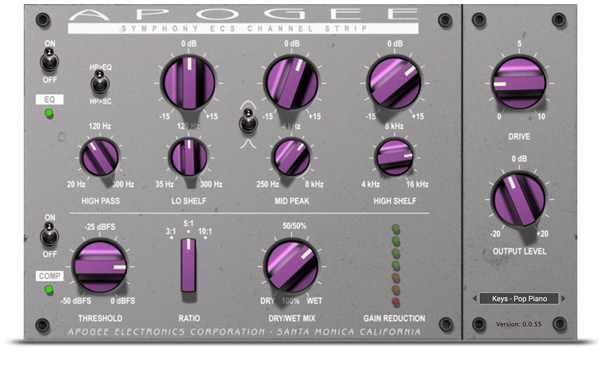Set ratio to the 10:1 marker

[x=205, y=232]
